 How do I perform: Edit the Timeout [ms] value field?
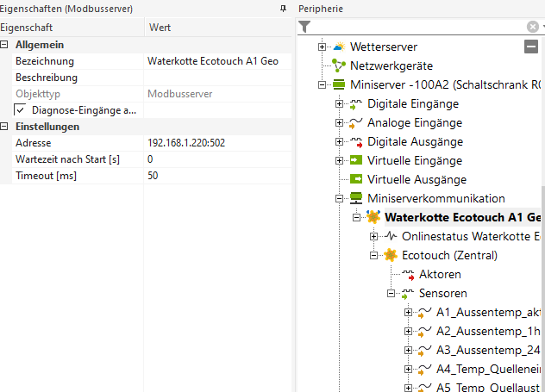pyautogui.click(x=216, y=176)
